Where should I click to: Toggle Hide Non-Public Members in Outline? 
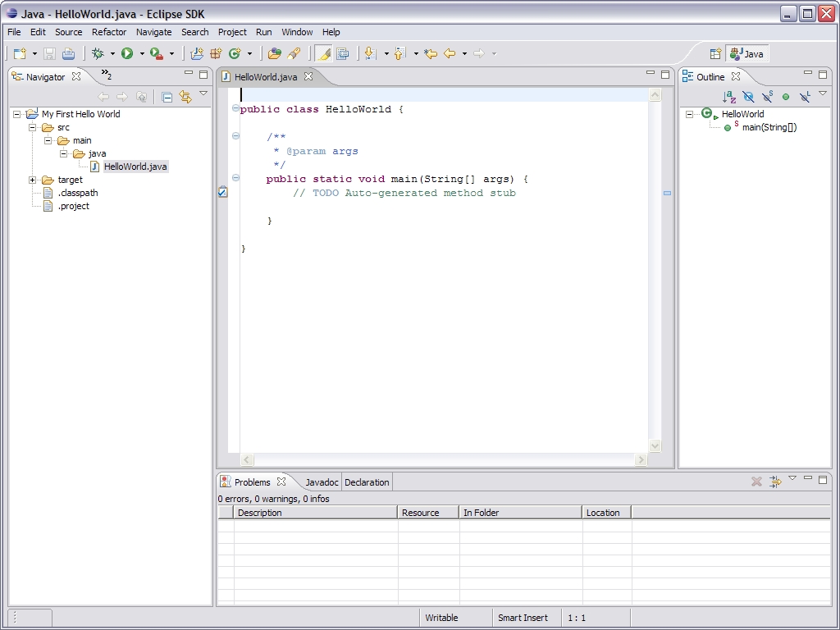pos(786,97)
